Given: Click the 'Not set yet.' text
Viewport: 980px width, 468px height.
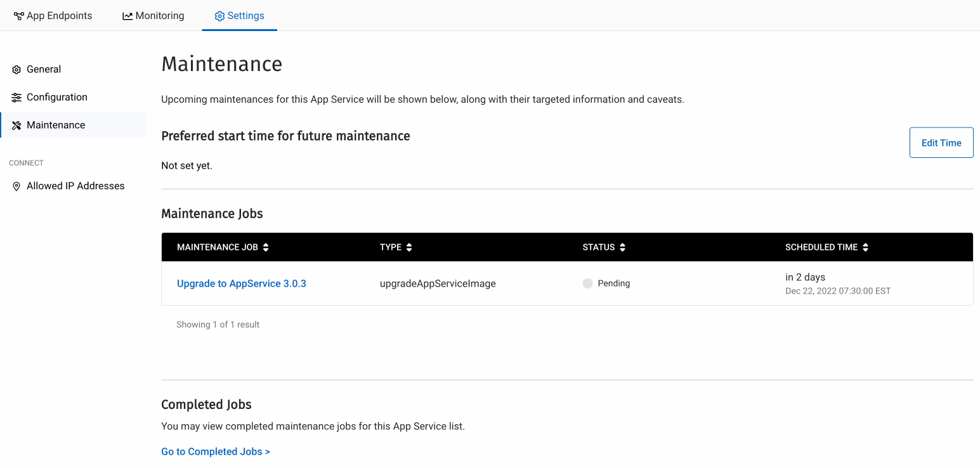Looking at the screenshot, I should [x=186, y=166].
